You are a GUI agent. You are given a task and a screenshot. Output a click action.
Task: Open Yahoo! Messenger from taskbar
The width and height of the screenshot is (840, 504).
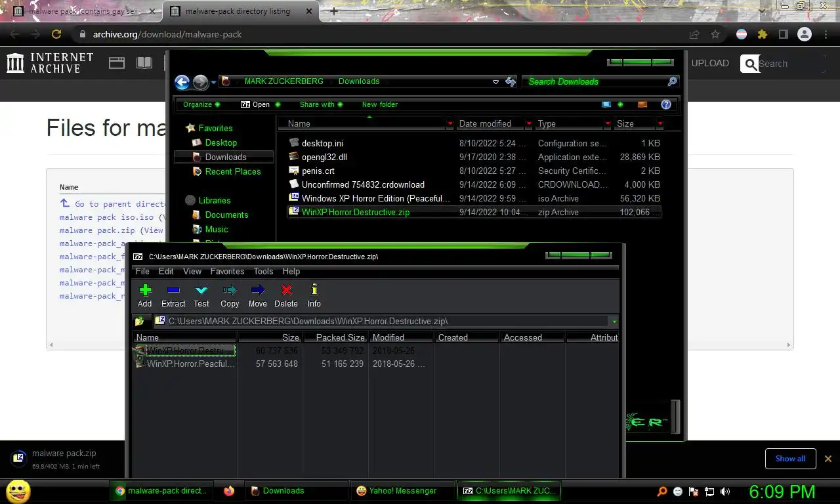[x=402, y=491]
